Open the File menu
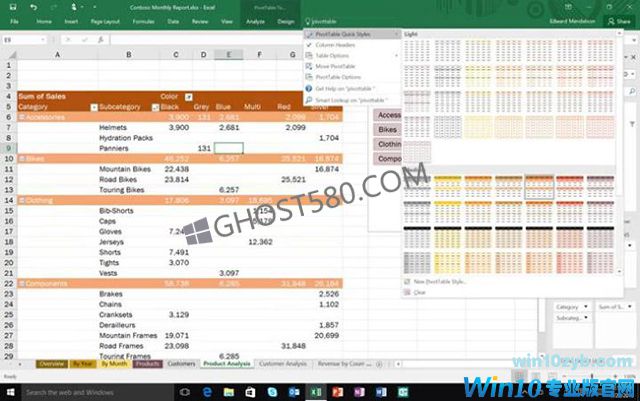 click(14, 21)
